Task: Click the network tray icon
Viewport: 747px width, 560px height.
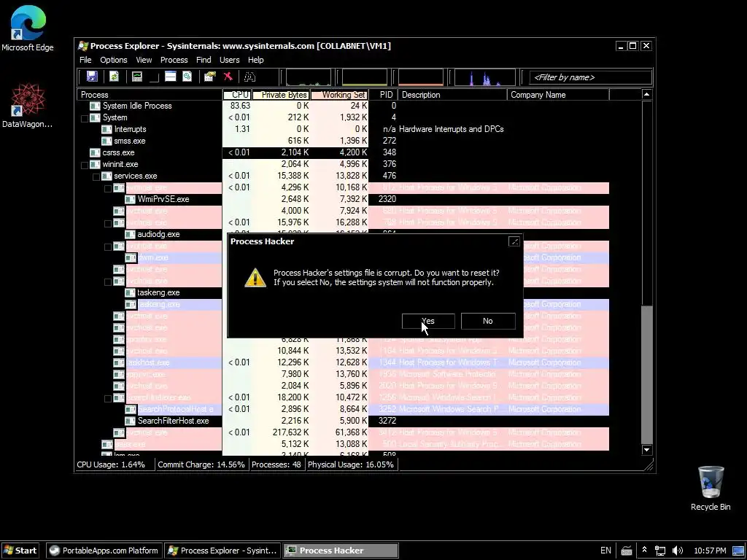Action: pos(660,551)
